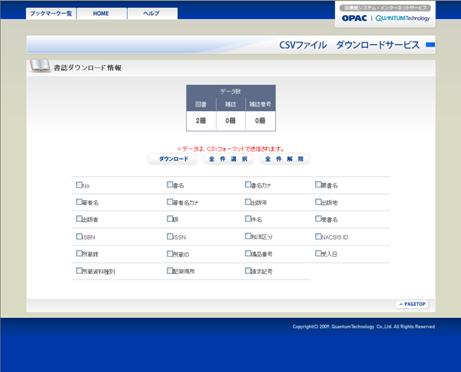Select the 件名 checkbox
The width and height of the screenshot is (461, 372).
click(x=248, y=219)
